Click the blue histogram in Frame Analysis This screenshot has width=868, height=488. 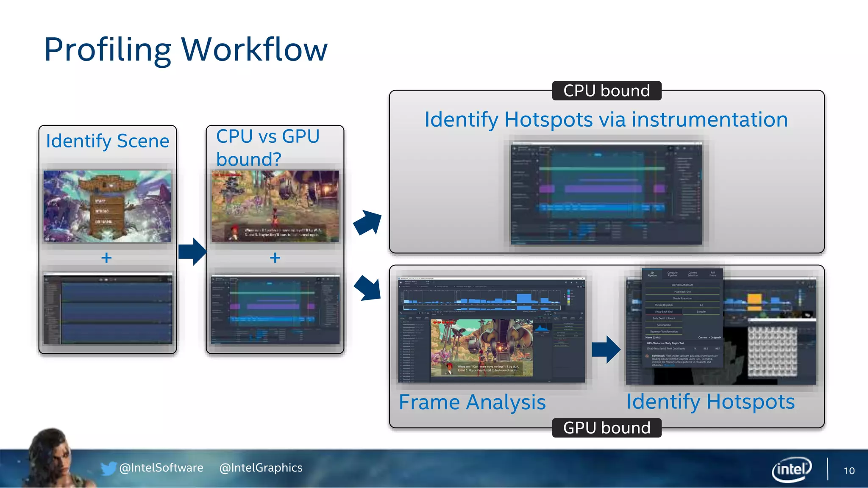pos(542,328)
